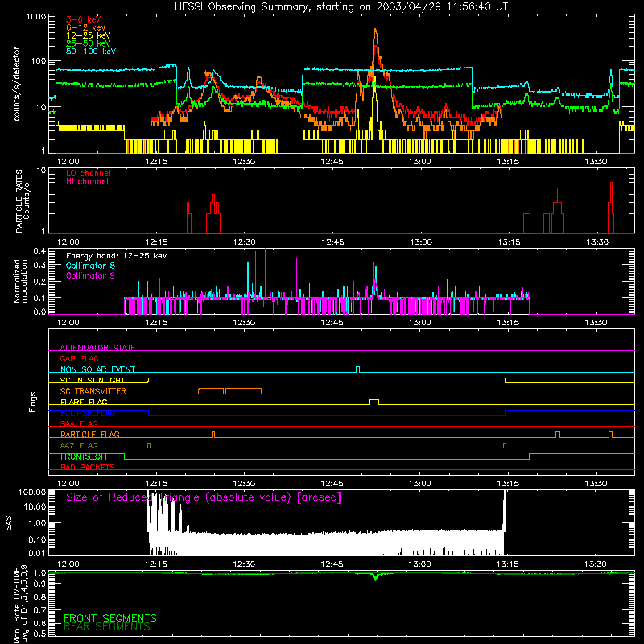
Task: Click the HESSI Observing Summary title
Action: (x=341, y=7)
